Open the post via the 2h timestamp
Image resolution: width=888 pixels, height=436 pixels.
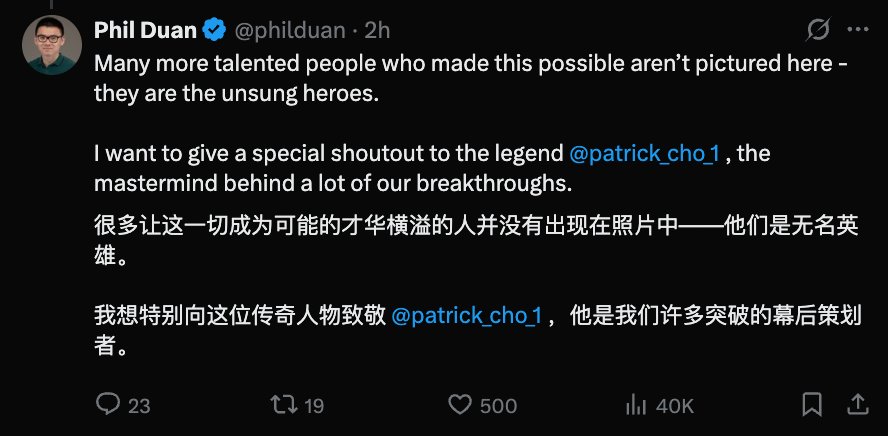pyautogui.click(x=377, y=31)
